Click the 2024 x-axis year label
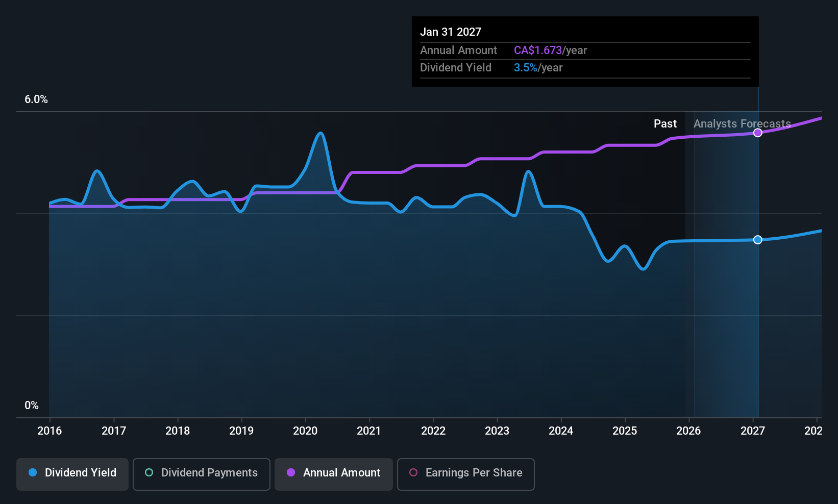This screenshot has width=838, height=504. click(x=561, y=431)
